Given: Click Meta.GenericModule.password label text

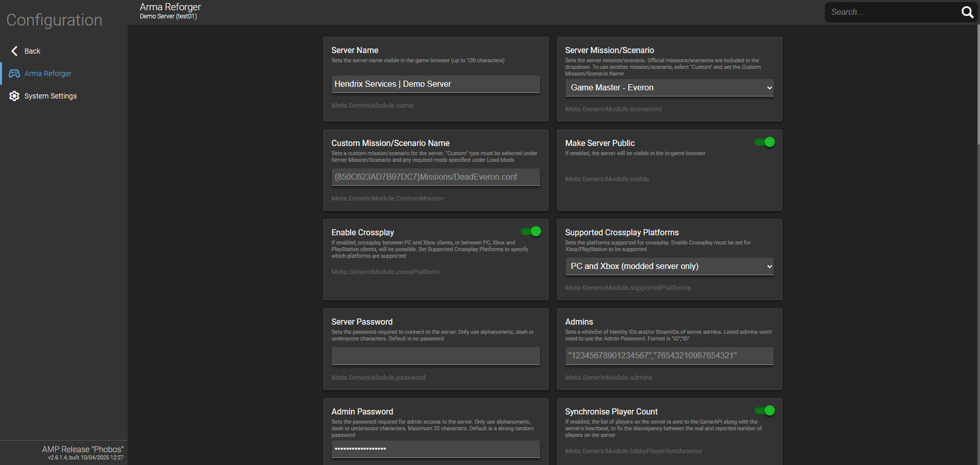Looking at the screenshot, I should [x=378, y=378].
